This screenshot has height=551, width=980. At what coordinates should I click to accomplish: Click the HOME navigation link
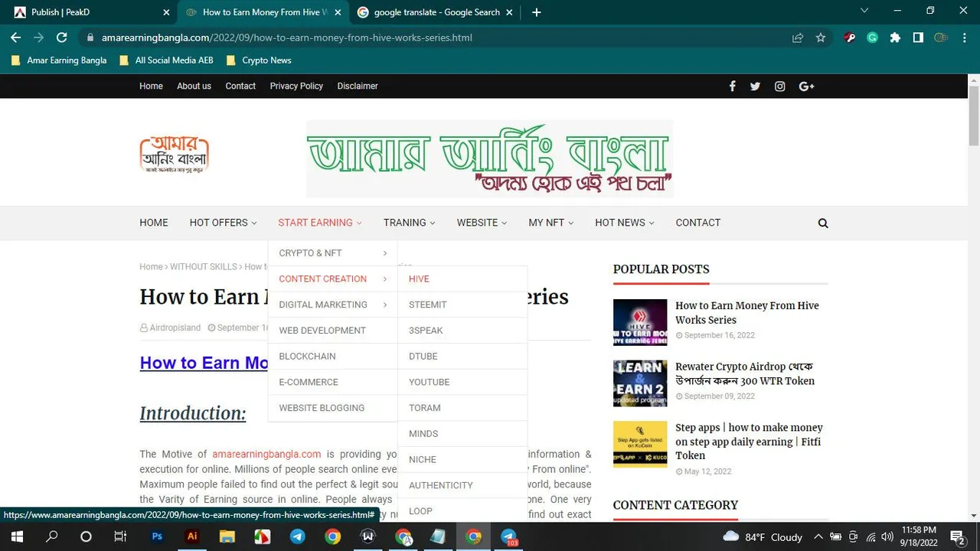pyautogui.click(x=154, y=223)
